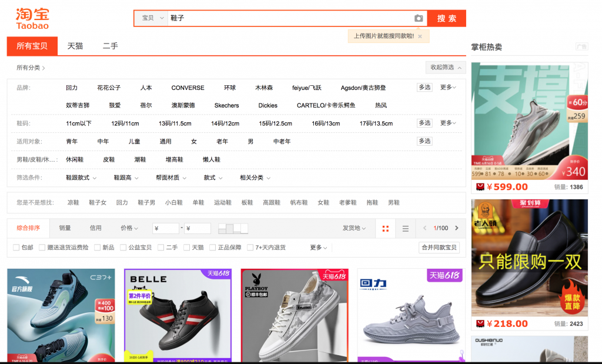Check the 天猫 filter checkbox
The image size is (602, 364).
pos(186,248)
